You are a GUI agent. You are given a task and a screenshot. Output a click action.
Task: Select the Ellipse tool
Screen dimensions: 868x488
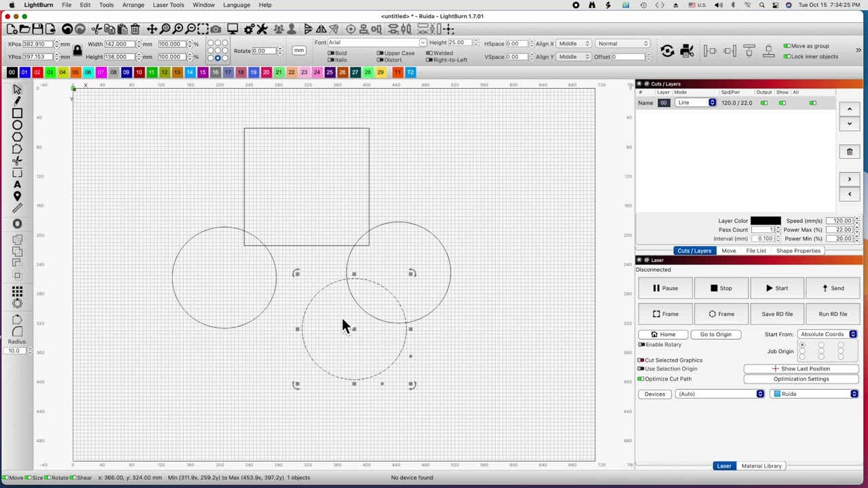[x=17, y=125]
